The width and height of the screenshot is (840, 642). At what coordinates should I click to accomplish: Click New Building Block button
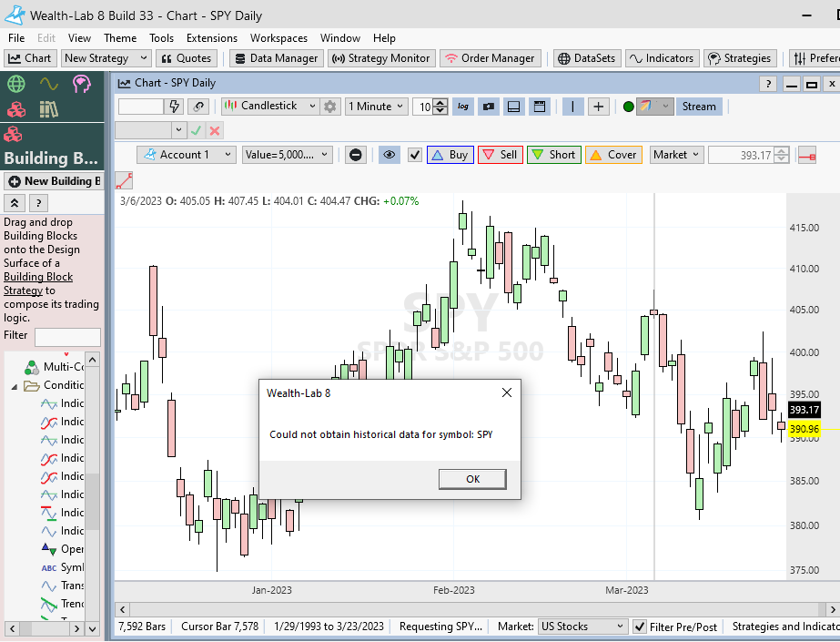54,181
